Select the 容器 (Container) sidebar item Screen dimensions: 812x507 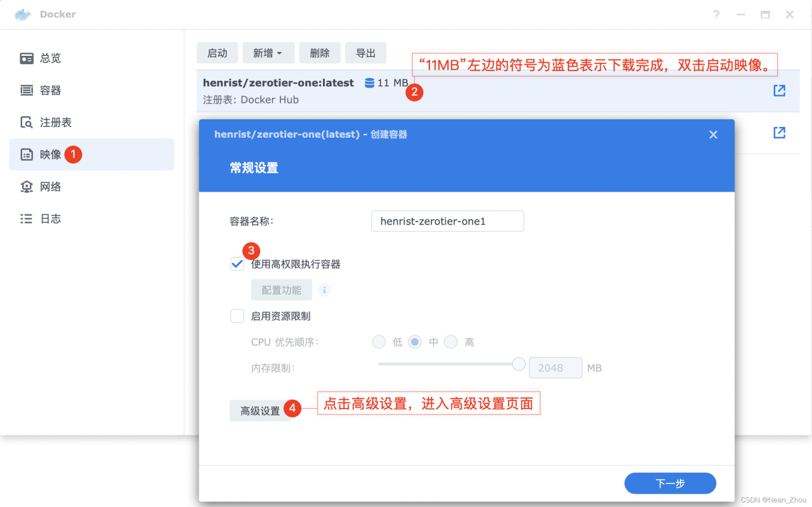pos(49,90)
